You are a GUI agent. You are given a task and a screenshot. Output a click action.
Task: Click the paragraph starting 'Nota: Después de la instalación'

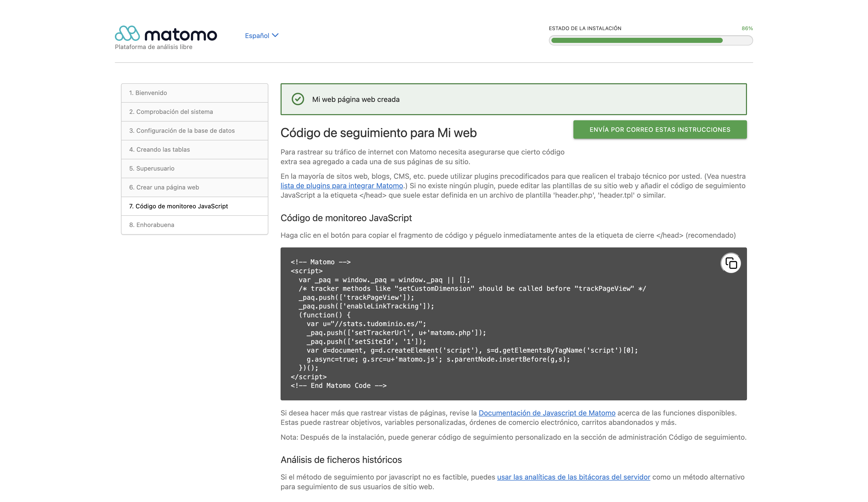[x=513, y=437]
